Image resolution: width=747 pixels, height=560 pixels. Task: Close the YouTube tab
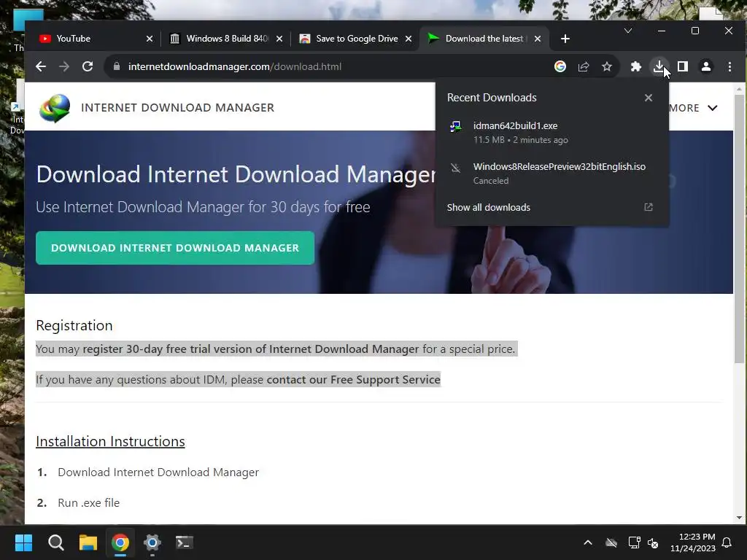click(x=150, y=39)
